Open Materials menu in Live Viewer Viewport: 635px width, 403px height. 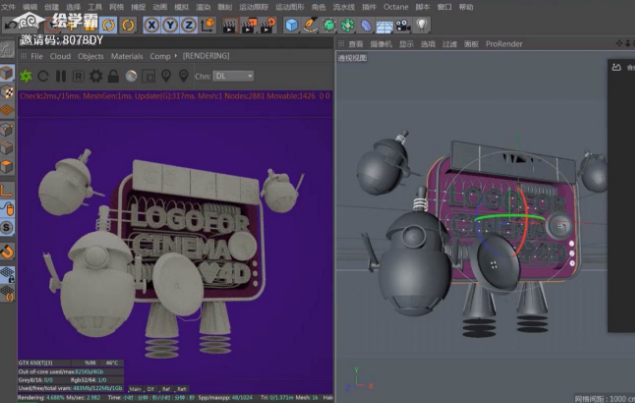pos(127,56)
